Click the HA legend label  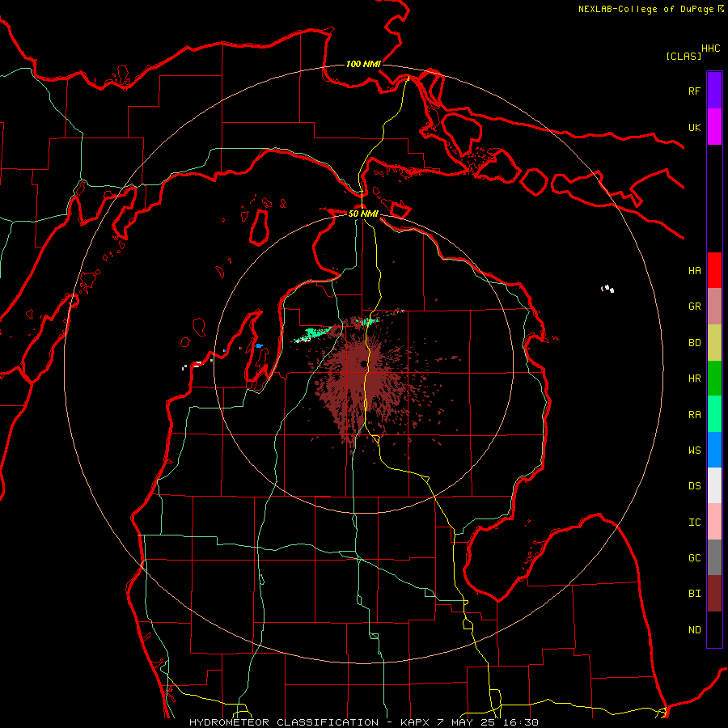[694, 271]
